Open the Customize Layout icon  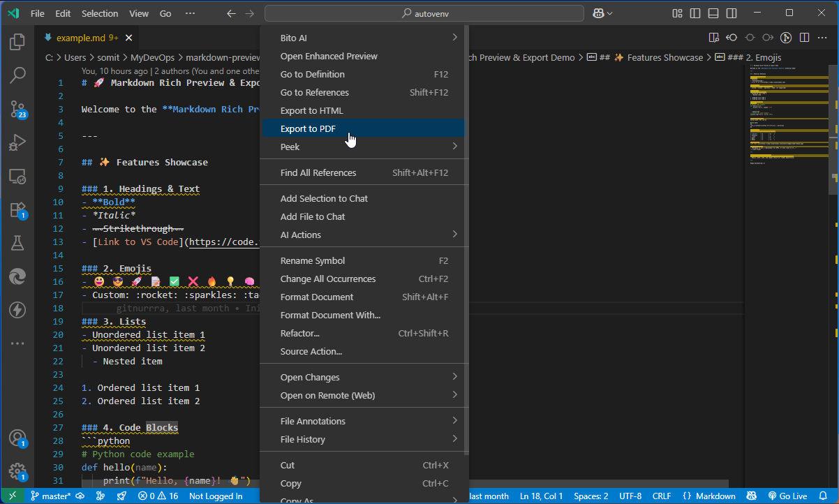(x=677, y=13)
